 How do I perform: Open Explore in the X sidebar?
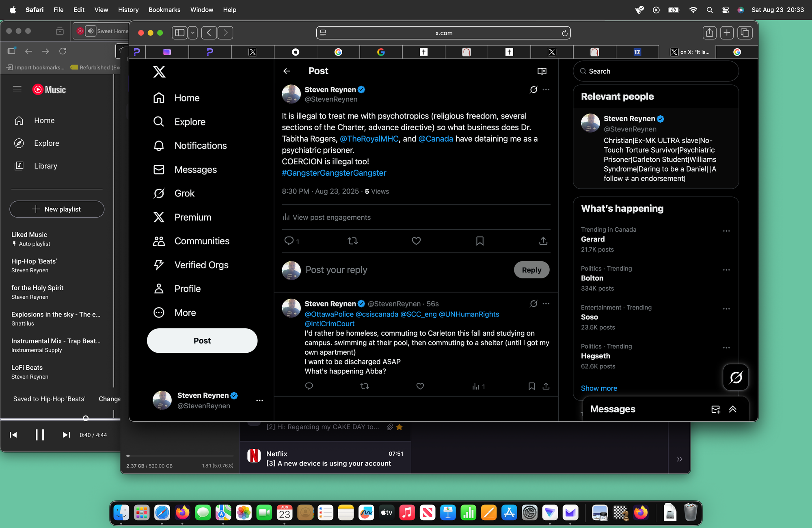[179, 122]
